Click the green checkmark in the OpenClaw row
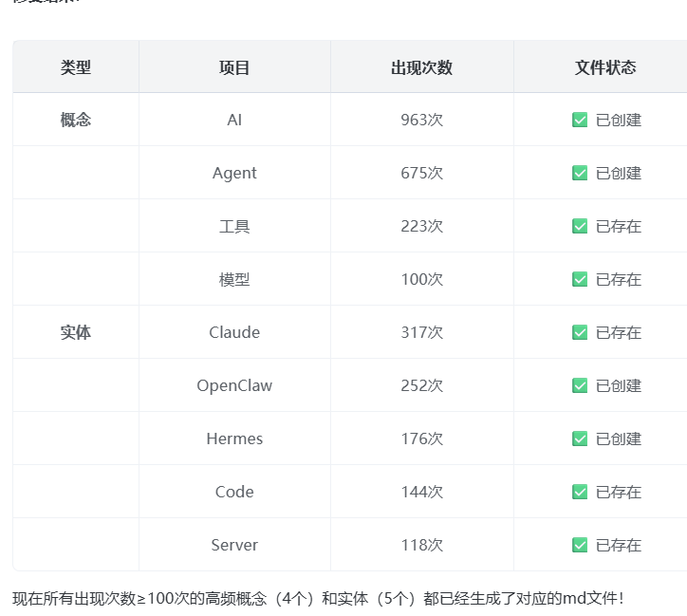This screenshot has height=616, width=687. [x=580, y=385]
